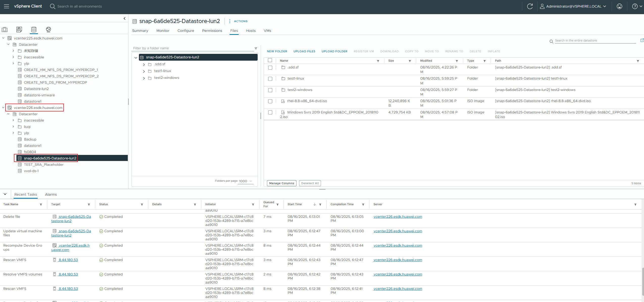The image size is (644, 302).
Task: Open the Summary tab
Action: point(140,31)
